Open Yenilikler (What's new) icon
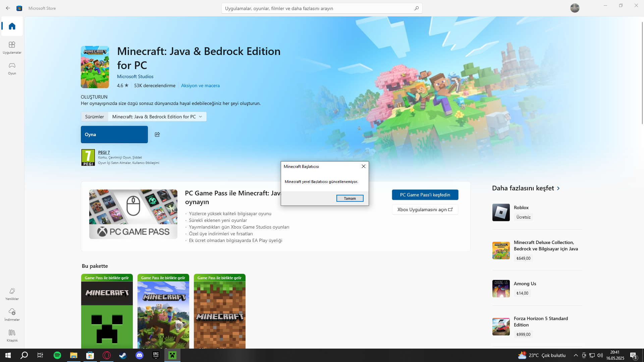Image resolution: width=644 pixels, height=362 pixels. click(12, 294)
